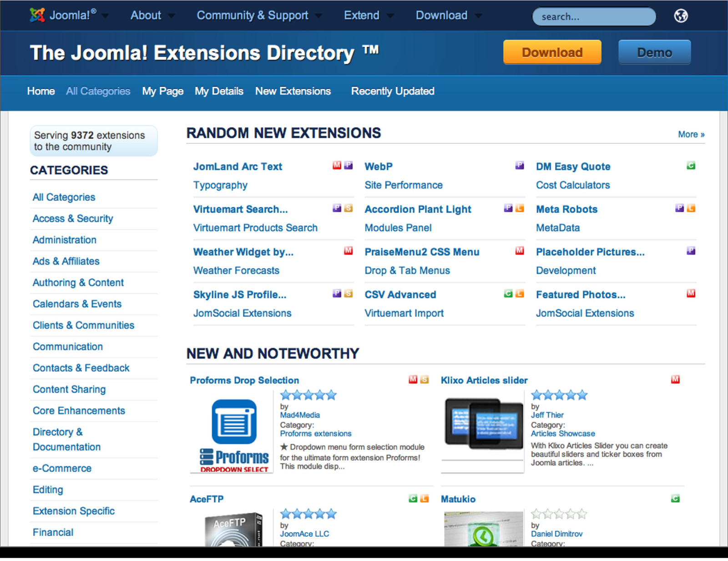Click the green C badge on DM Easy Quote
Screen dimensions: 728x561
click(691, 165)
